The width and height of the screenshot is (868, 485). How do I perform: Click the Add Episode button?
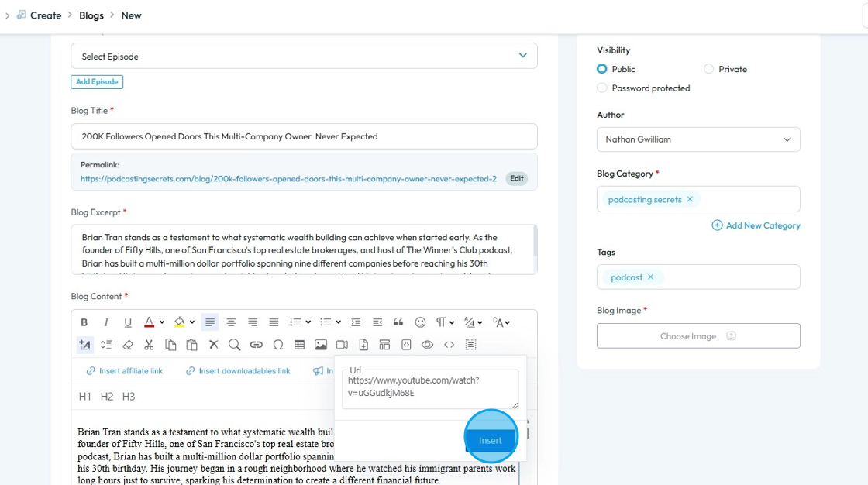[x=97, y=82]
